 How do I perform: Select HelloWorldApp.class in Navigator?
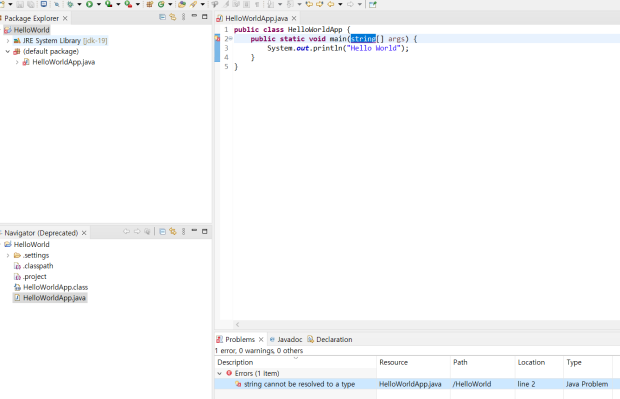[x=51, y=287]
